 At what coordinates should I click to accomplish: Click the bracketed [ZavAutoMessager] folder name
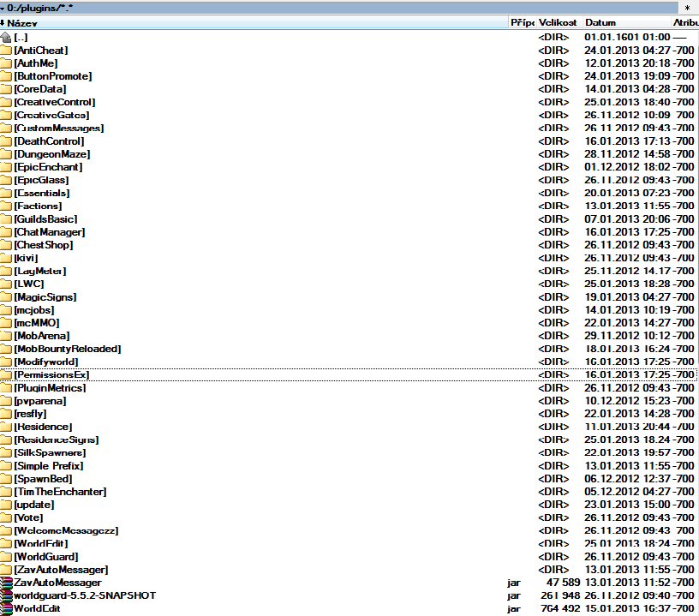[x=61, y=570]
